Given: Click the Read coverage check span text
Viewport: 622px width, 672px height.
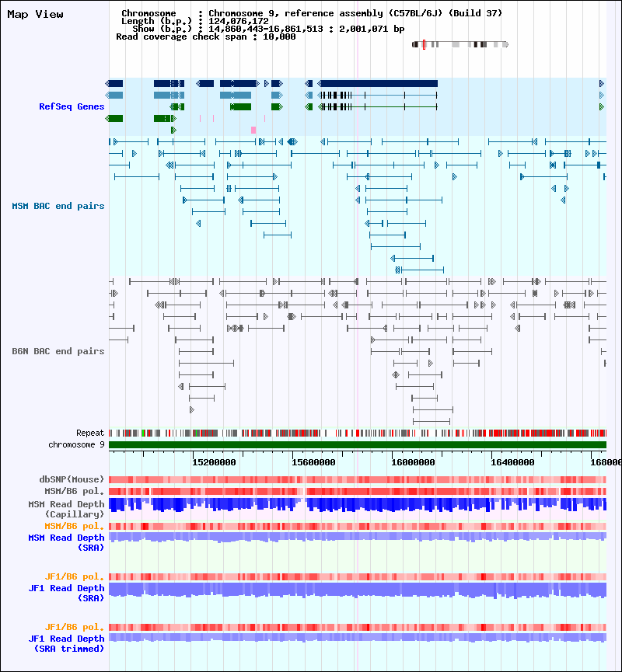Looking at the screenshot, I should tap(206, 37).
